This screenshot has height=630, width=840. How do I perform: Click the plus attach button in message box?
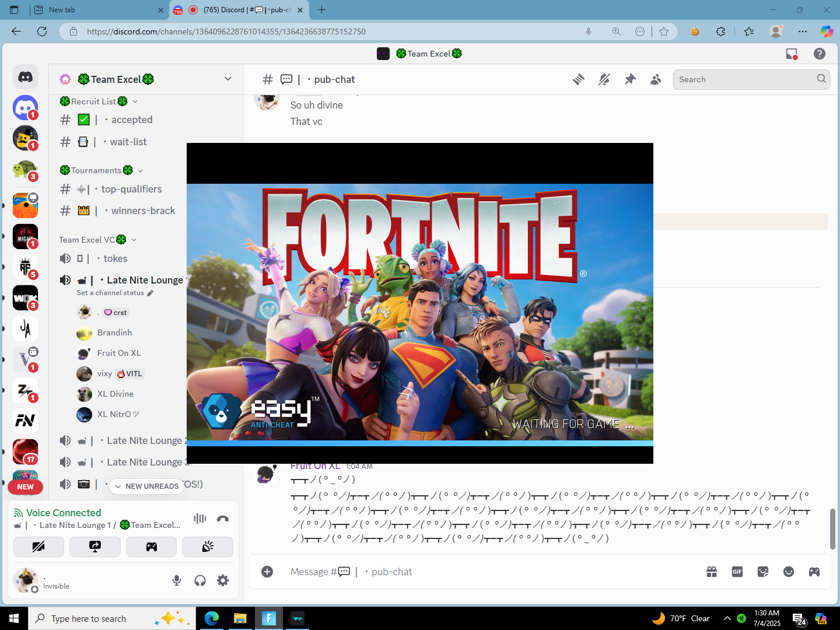point(267,572)
